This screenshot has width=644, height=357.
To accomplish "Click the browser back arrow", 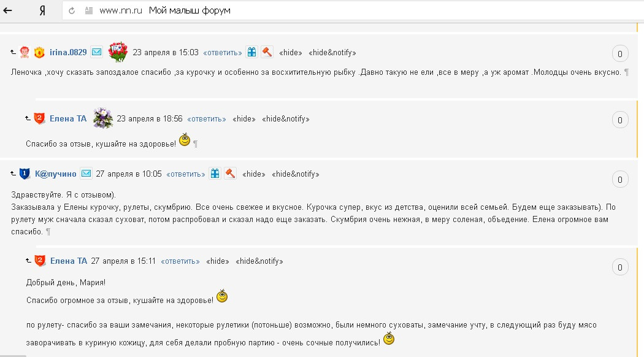I will [x=7, y=10].
